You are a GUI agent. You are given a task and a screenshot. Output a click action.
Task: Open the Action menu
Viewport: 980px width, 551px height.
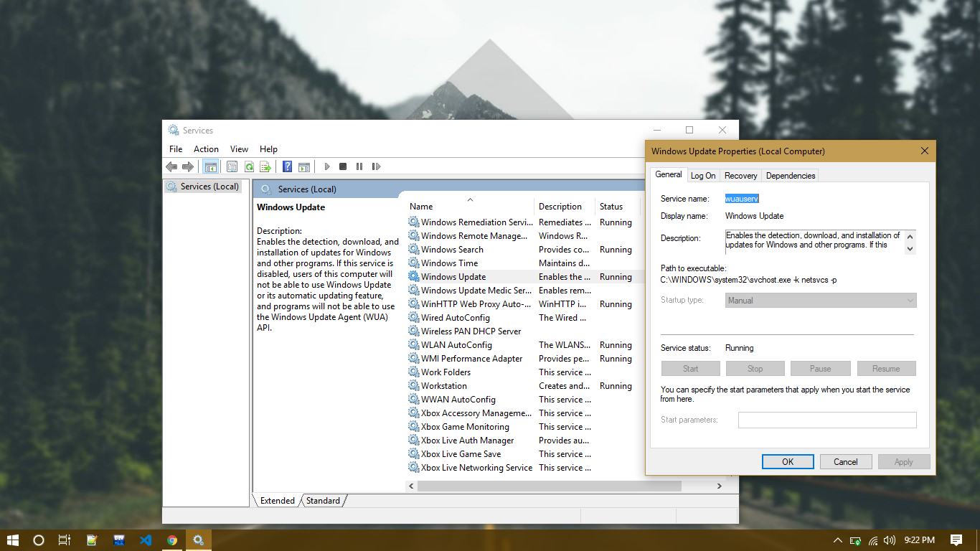pyautogui.click(x=206, y=149)
